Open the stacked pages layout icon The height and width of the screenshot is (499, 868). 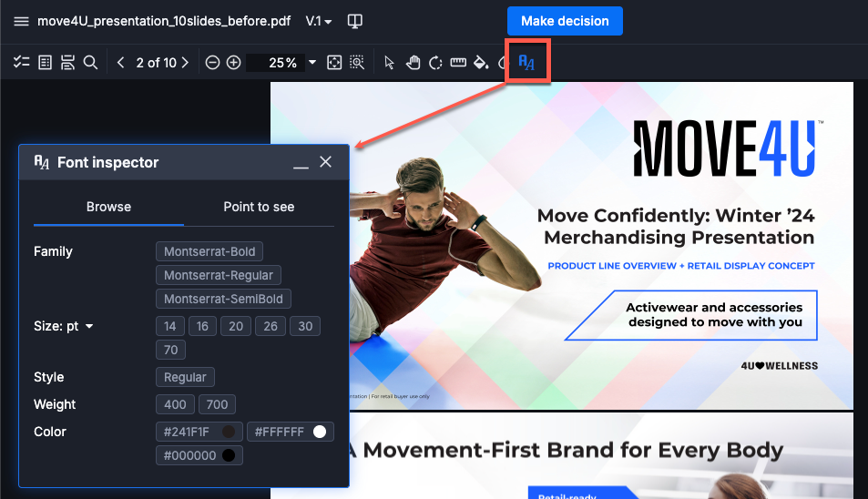(67, 63)
